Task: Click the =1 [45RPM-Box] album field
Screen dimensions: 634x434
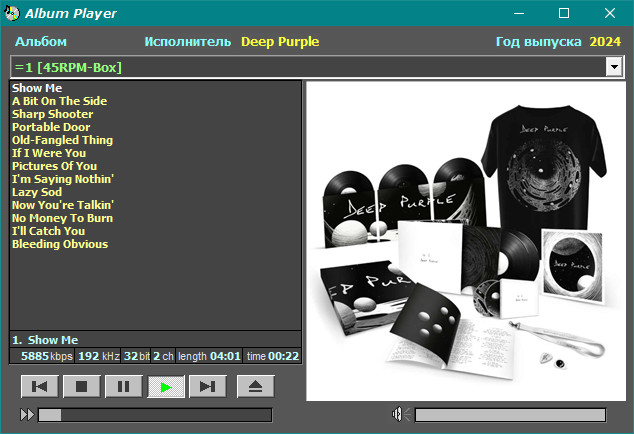Action: coord(317,67)
